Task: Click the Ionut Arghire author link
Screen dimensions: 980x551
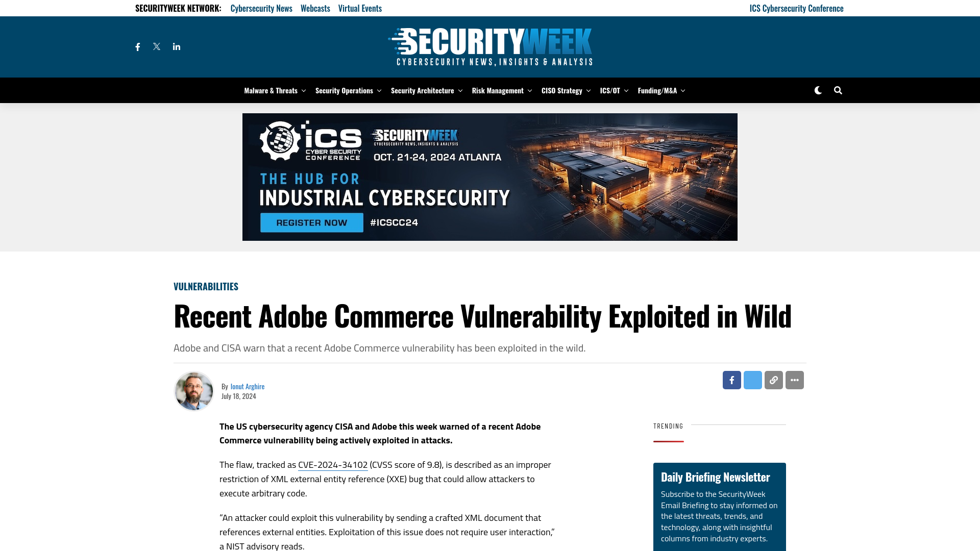Action: [x=247, y=386]
